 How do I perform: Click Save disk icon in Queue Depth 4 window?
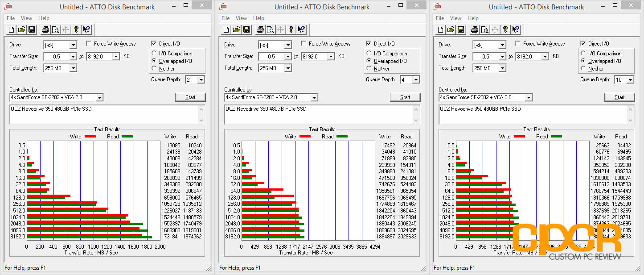point(246,30)
